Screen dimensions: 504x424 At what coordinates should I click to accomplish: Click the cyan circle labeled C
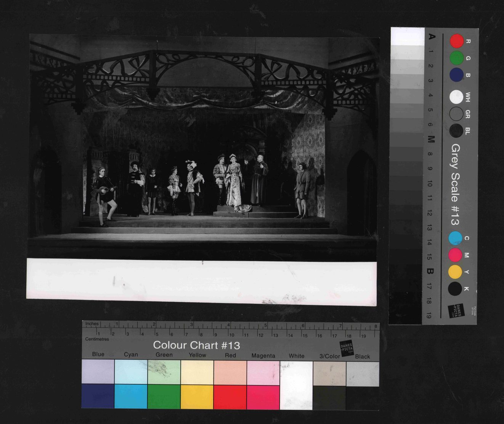click(455, 238)
